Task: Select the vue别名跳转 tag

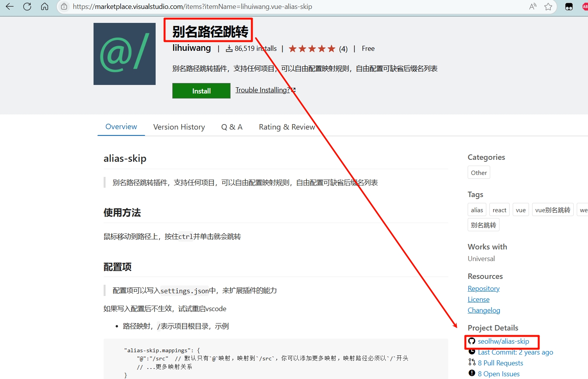Action: point(553,210)
